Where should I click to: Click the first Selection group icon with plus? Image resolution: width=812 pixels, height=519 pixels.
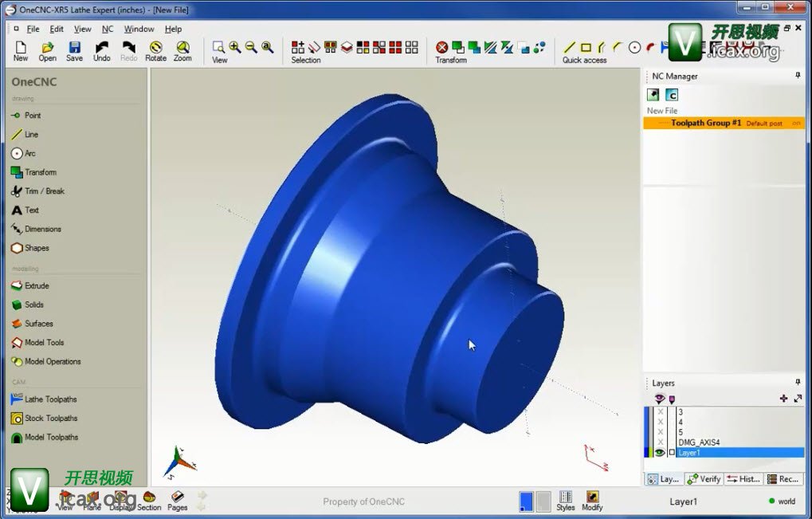298,47
